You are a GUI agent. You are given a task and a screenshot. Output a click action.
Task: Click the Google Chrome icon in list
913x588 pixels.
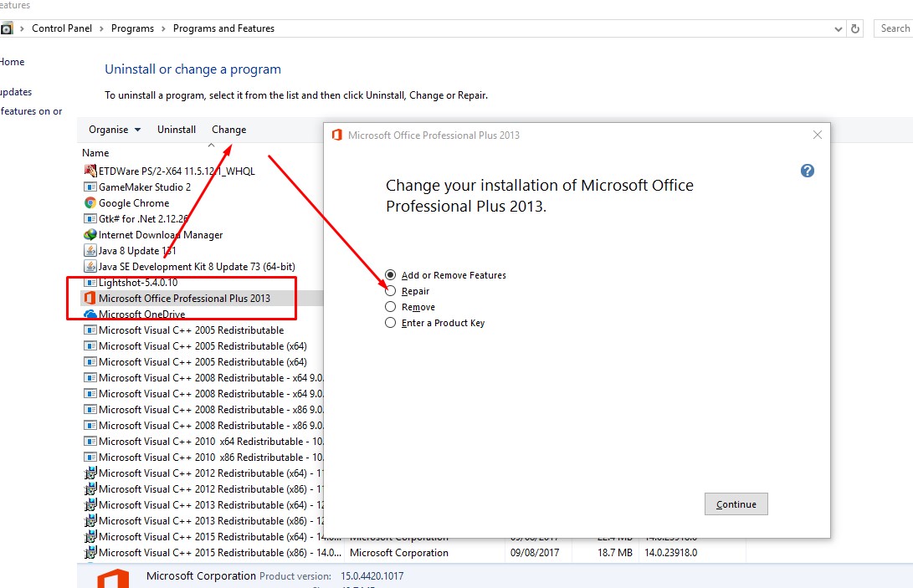(x=90, y=202)
